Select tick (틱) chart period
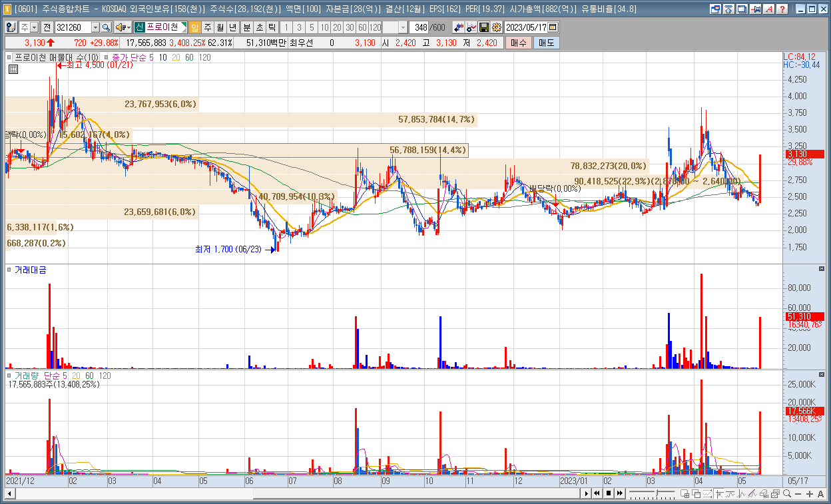The width and height of the screenshot is (831, 504). coord(272,27)
